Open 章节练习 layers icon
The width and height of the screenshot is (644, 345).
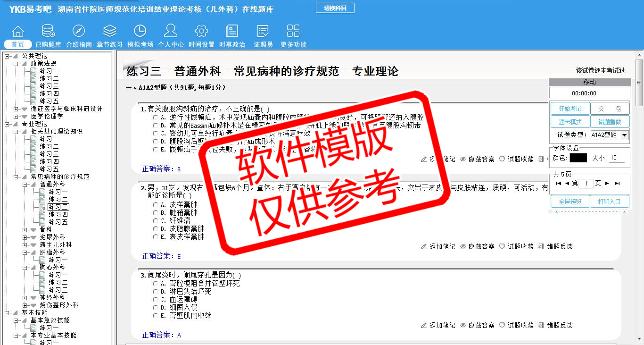(109, 32)
